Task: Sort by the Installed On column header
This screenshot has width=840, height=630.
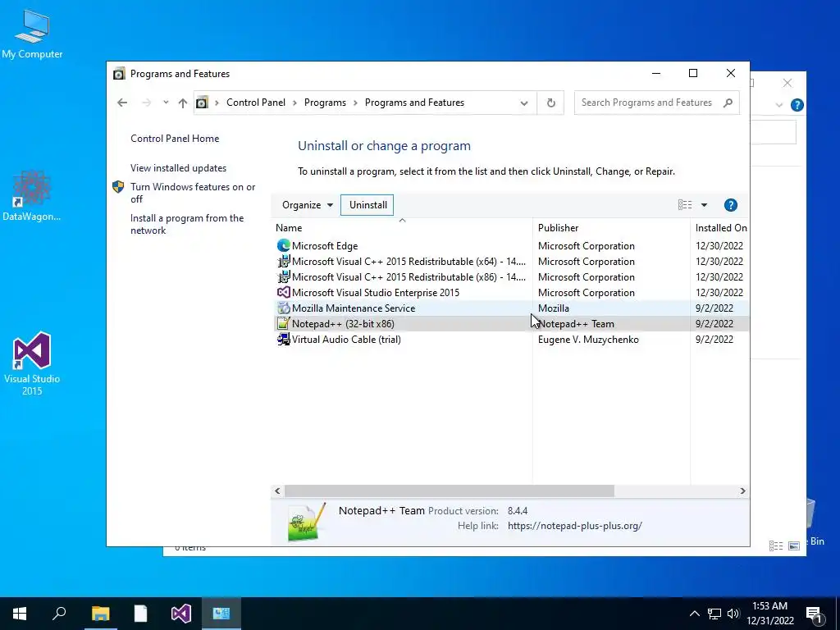Action: 720,228
